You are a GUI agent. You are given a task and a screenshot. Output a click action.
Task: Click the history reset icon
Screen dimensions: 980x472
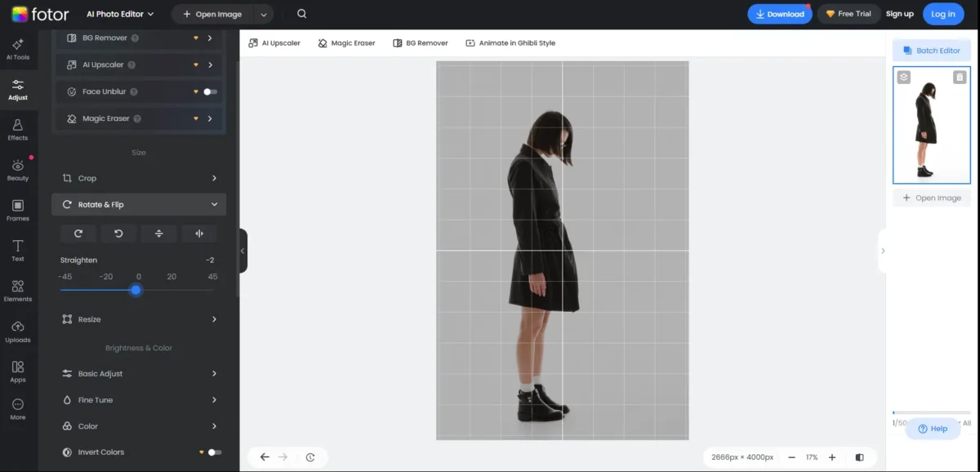pyautogui.click(x=310, y=457)
